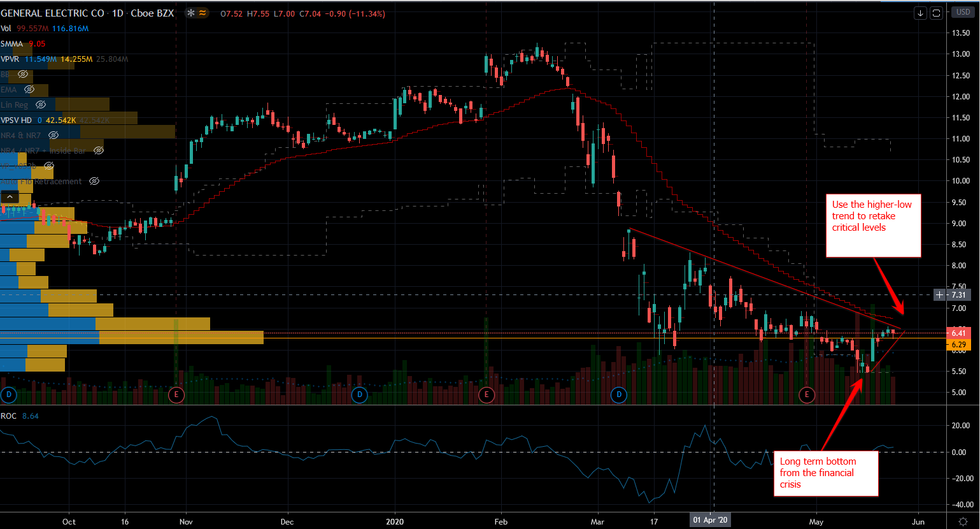
Task: Open the earnings E marker before February
Action: (486, 395)
